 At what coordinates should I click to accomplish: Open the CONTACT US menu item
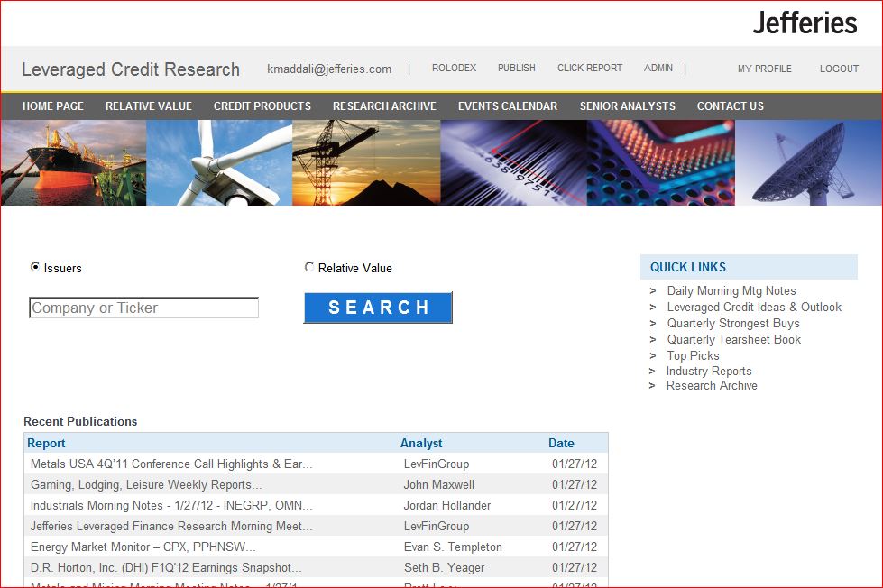[x=731, y=106]
